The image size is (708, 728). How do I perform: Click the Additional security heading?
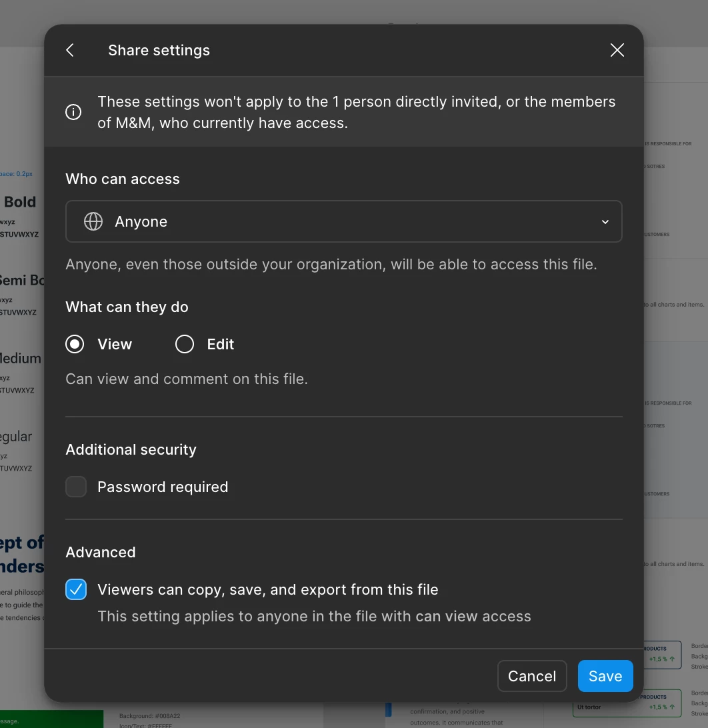[x=131, y=449]
